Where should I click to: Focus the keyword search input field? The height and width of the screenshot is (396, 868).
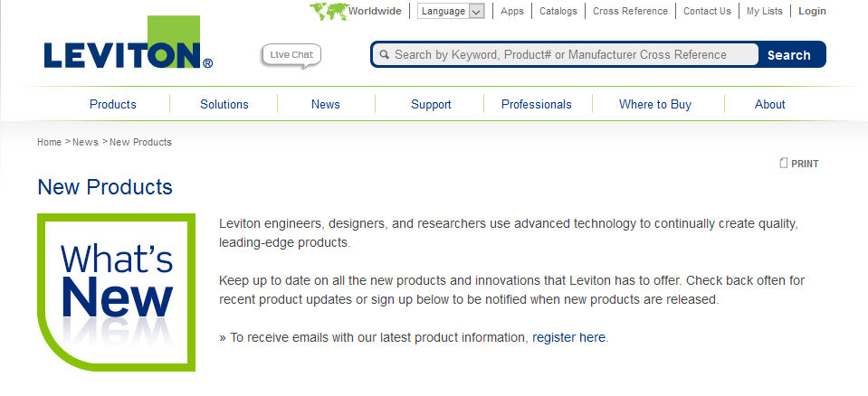(570, 55)
